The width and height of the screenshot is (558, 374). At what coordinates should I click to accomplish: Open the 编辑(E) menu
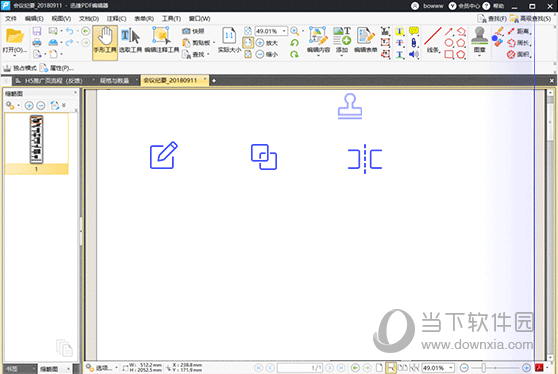click(34, 19)
